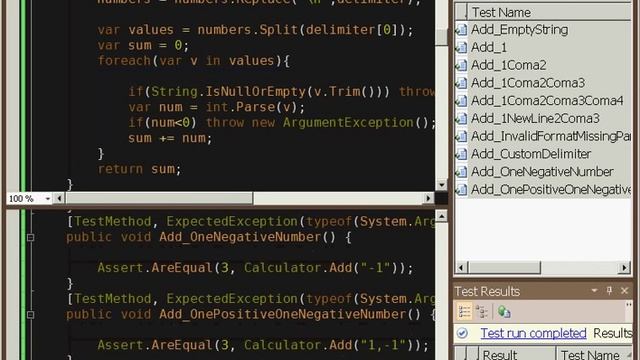Click the Add_1 test icon
This screenshot has width=640, height=360.
[x=462, y=47]
